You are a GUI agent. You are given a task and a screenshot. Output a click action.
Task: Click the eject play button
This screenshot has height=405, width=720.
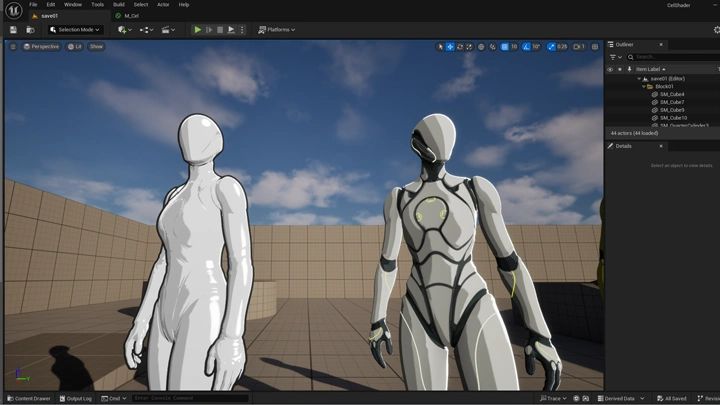(231, 30)
